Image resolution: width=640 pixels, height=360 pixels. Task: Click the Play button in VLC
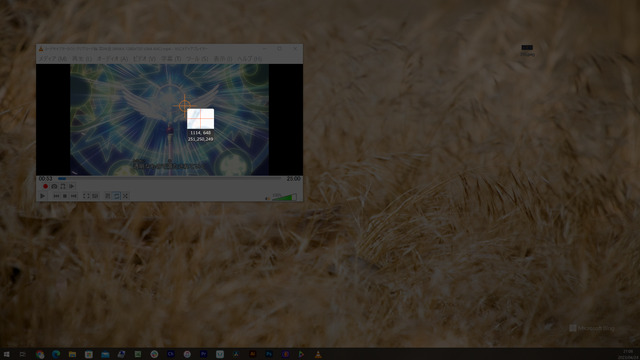42,196
